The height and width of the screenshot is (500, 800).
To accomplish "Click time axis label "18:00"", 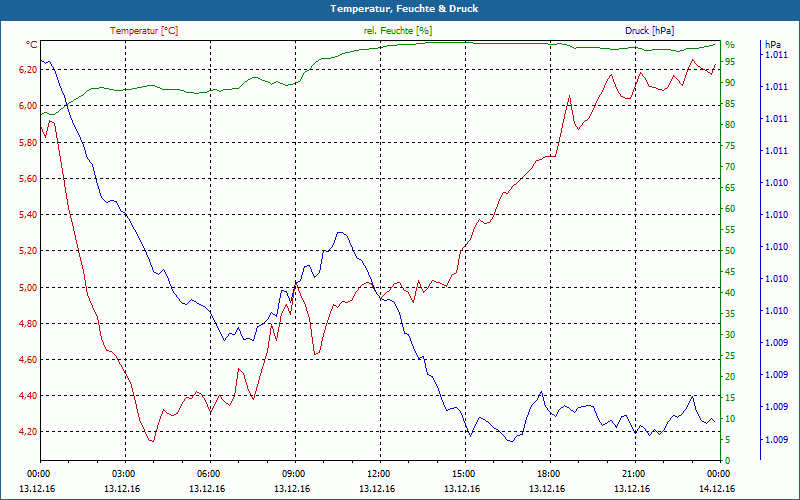I will pyautogui.click(x=547, y=474).
